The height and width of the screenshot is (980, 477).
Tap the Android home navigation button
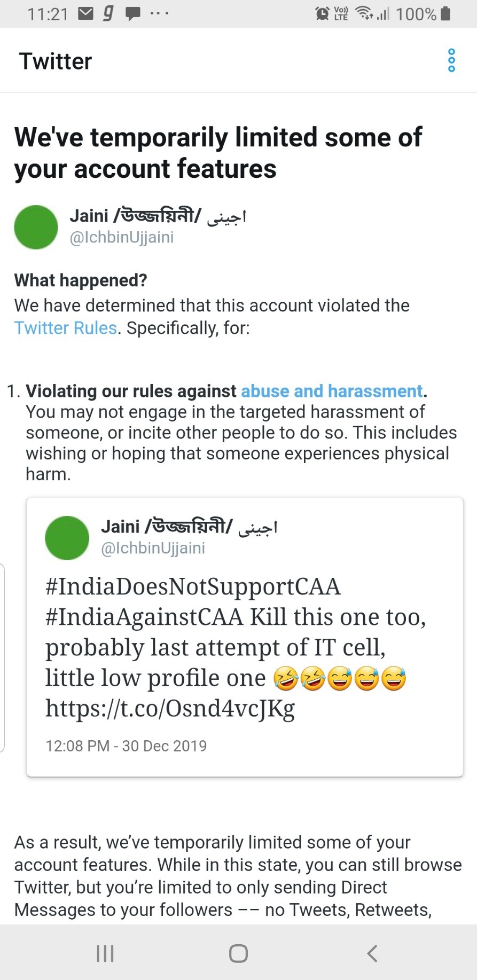coord(238,953)
